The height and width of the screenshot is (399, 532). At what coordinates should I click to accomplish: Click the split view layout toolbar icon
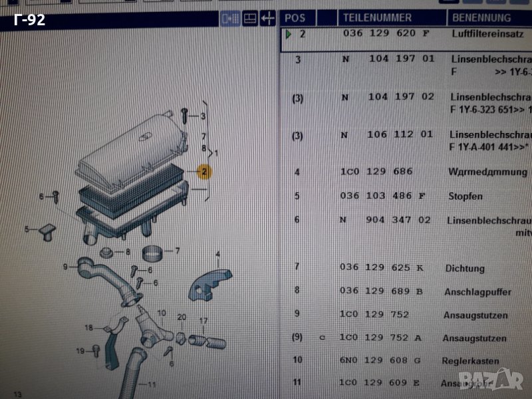pos(231,18)
